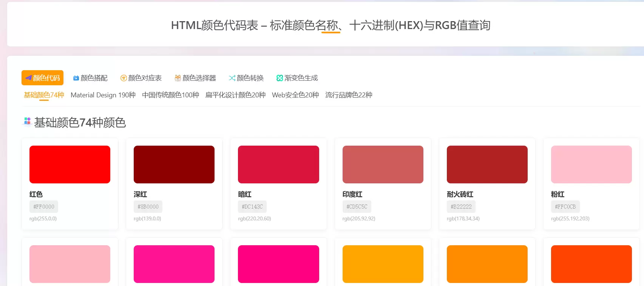
Task: Click the #DC143C hex code label
Action: [252, 207]
